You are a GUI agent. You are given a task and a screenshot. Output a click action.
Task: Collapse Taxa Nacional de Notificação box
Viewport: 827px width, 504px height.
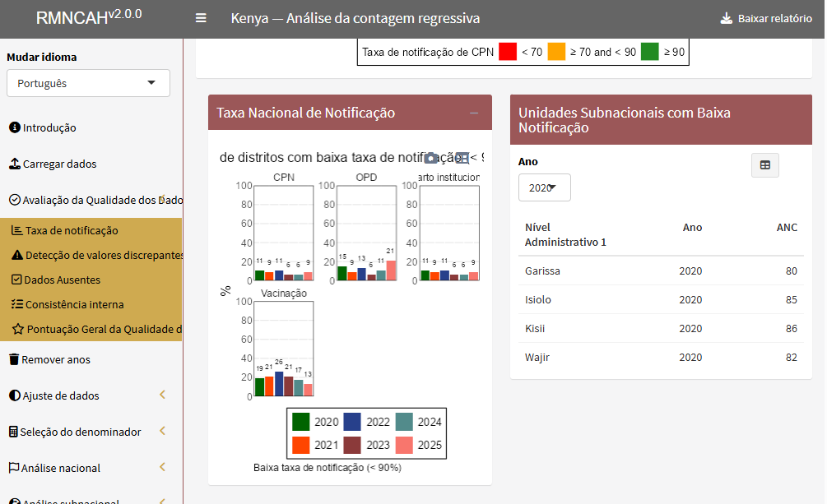[474, 113]
